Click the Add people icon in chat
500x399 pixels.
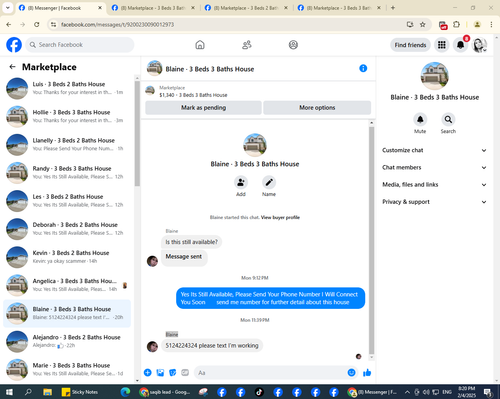[241, 182]
